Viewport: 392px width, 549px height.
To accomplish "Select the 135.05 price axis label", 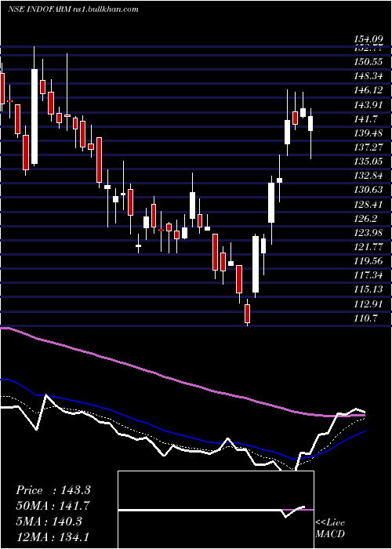I will [x=368, y=162].
